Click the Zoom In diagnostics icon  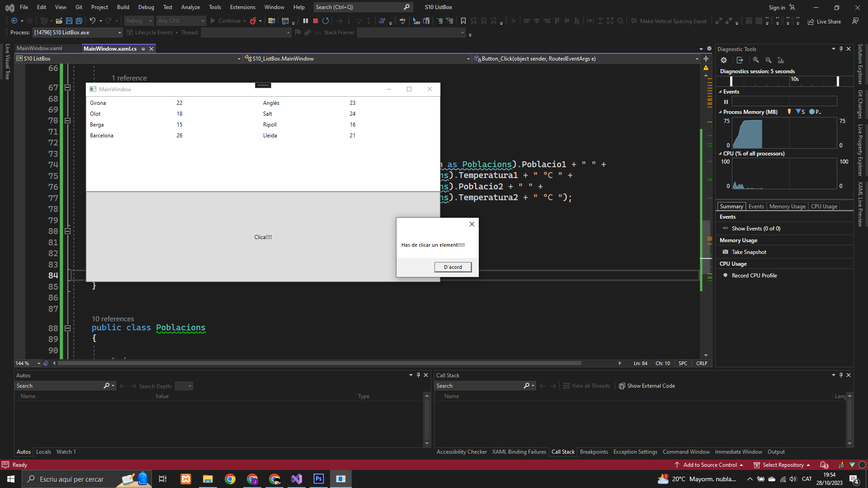(756, 60)
